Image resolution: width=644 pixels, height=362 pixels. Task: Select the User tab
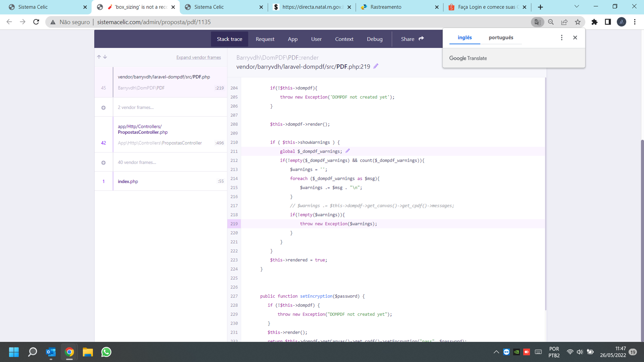point(316,39)
